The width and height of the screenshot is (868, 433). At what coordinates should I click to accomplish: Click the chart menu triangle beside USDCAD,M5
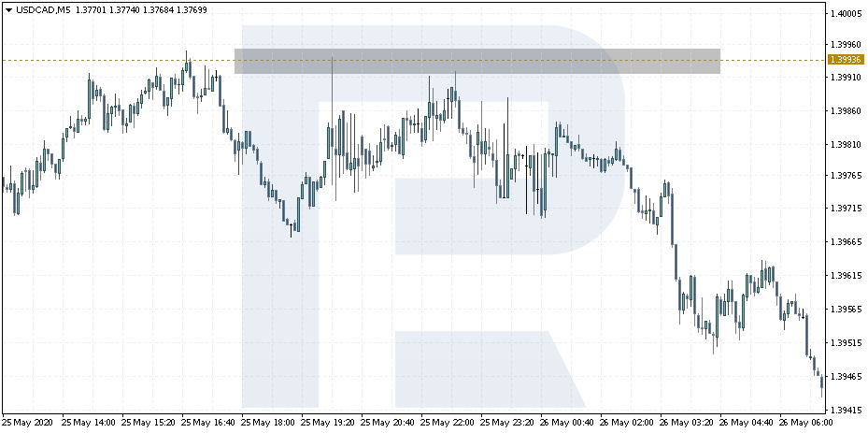[x=8, y=10]
